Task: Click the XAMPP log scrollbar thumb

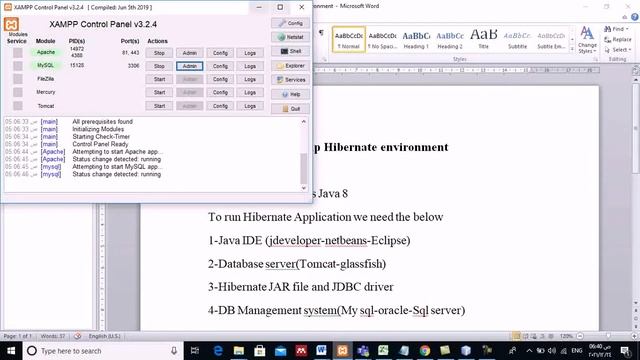Action: tap(304, 169)
